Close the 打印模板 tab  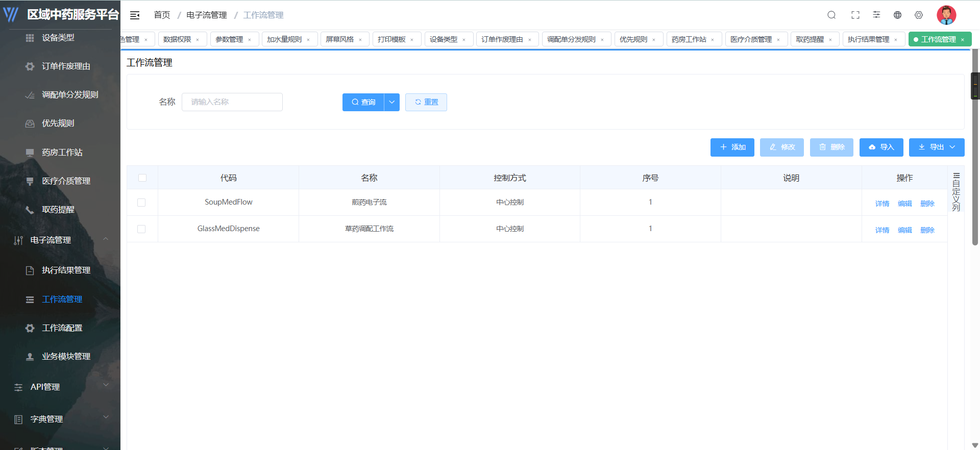412,40
